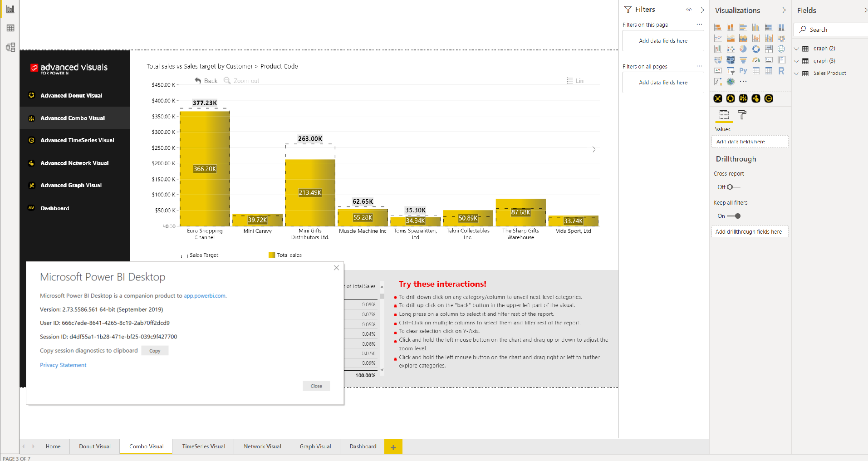The height and width of the screenshot is (461, 868).
Task: Select the custom yellow clock TimeSeries visual
Action: click(x=769, y=98)
